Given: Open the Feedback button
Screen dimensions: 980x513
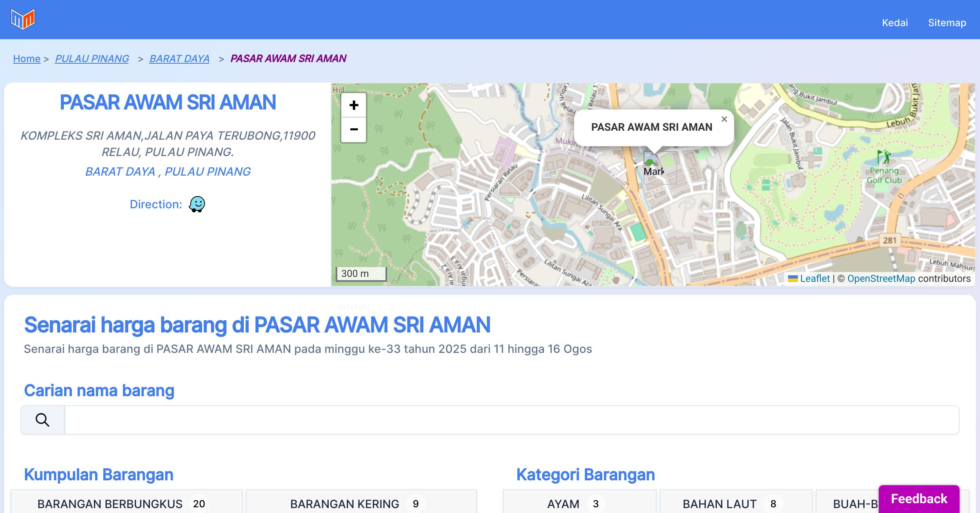Looking at the screenshot, I should coord(919,498).
